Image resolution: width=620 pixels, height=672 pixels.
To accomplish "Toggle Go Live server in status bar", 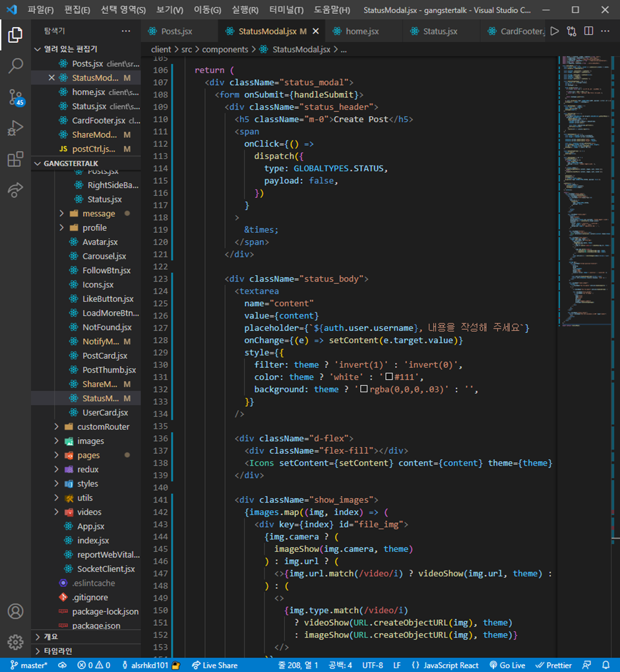I will [x=507, y=665].
